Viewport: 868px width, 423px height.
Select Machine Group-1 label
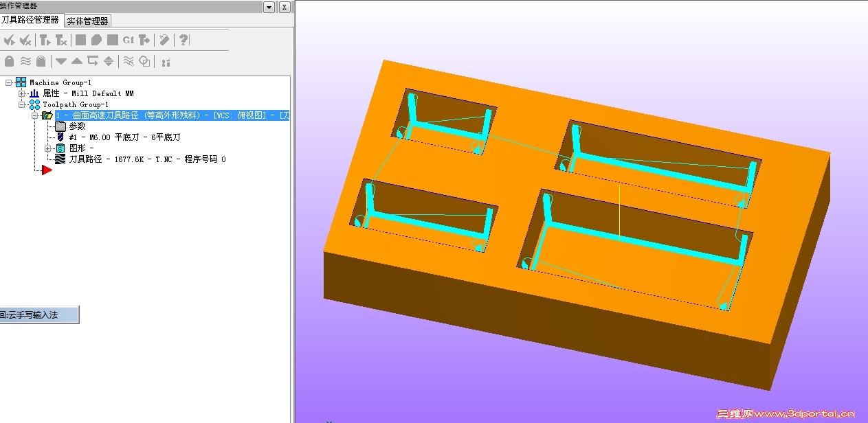click(60, 82)
